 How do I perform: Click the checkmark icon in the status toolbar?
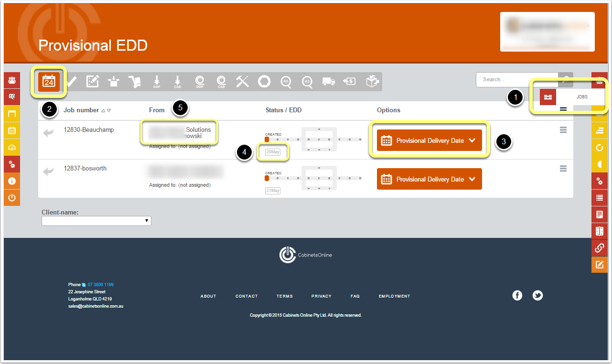pos(71,82)
